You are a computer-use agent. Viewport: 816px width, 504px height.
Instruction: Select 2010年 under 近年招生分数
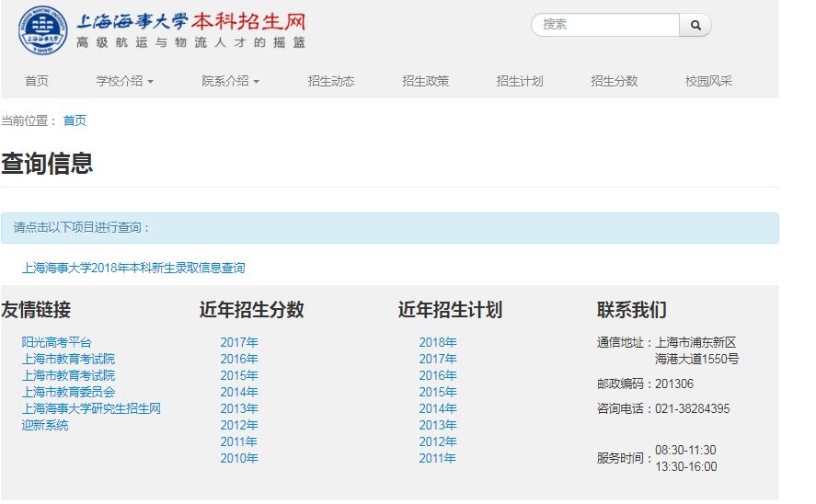pos(239,458)
